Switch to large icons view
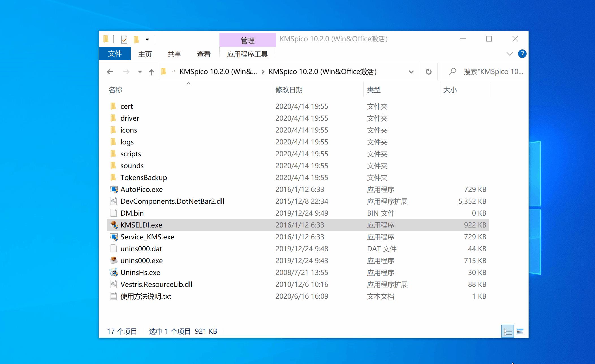This screenshot has height=364, width=595. pyautogui.click(x=520, y=331)
